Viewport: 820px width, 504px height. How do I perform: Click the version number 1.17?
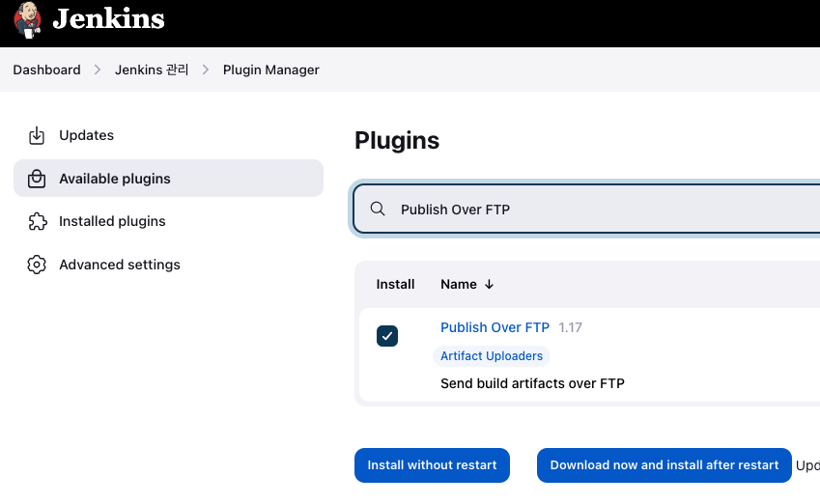pos(570,328)
